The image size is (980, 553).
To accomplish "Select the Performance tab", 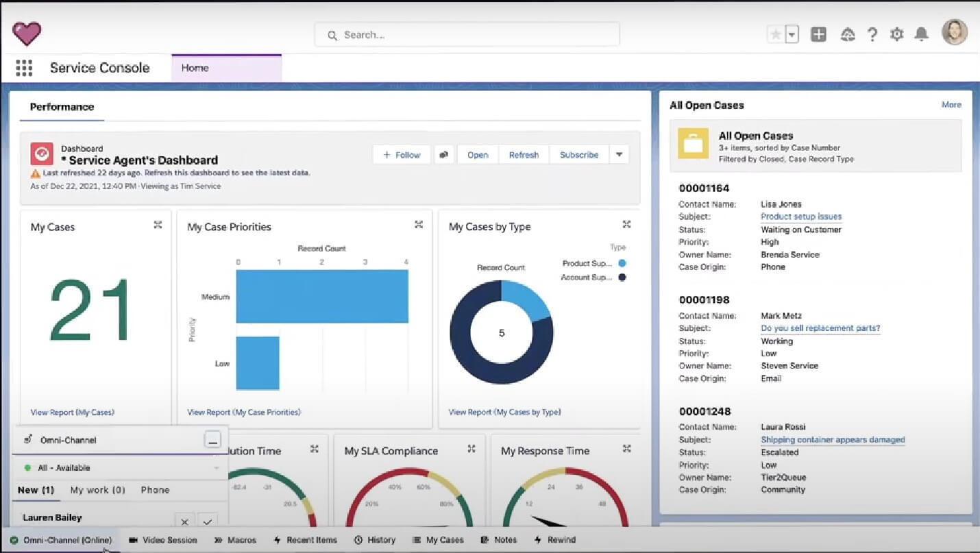I will click(x=62, y=107).
